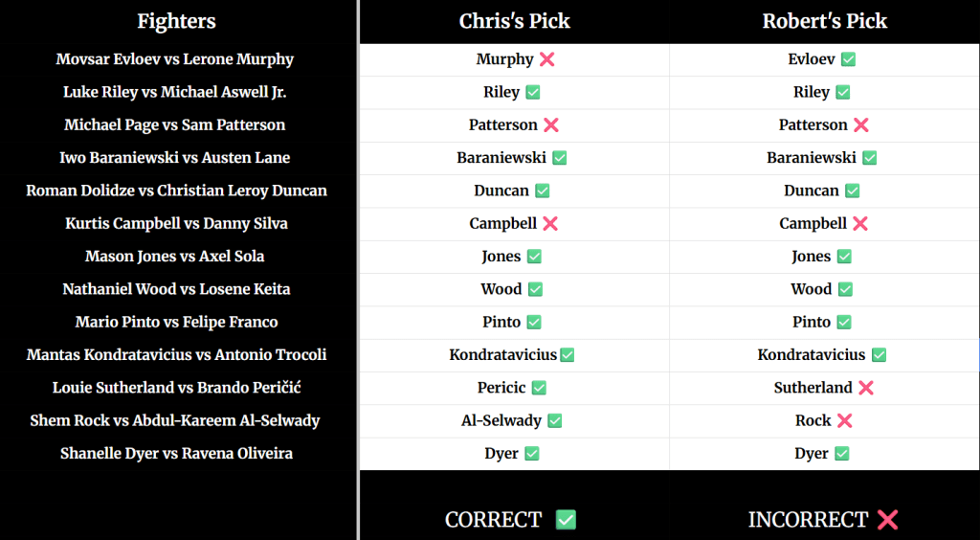Click the green checkmark next to Robert's Evloev pick
The width and height of the screenshot is (980, 540).
[x=848, y=59]
